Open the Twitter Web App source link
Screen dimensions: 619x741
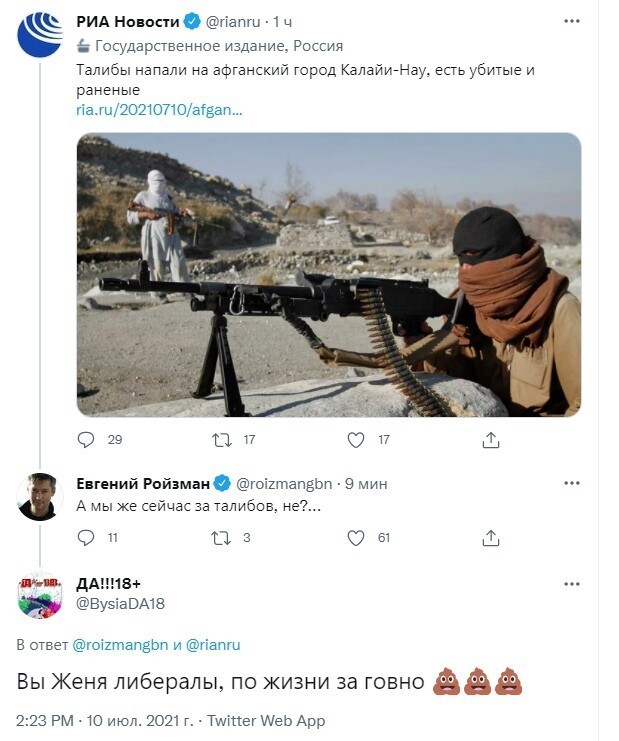(x=267, y=721)
